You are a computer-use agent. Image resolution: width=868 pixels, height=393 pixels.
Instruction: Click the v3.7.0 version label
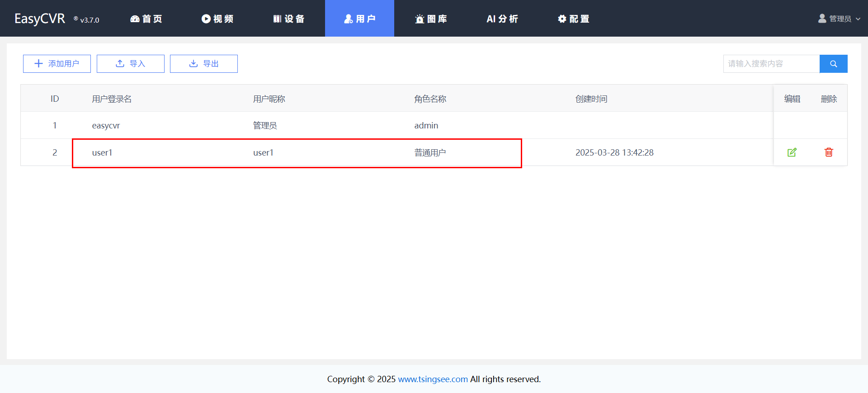(90, 20)
